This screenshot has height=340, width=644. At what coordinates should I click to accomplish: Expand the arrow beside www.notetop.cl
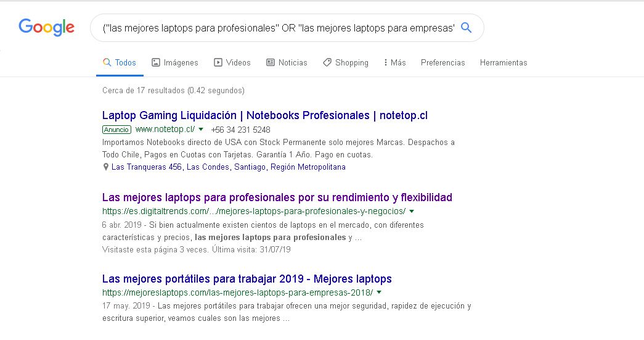point(200,130)
